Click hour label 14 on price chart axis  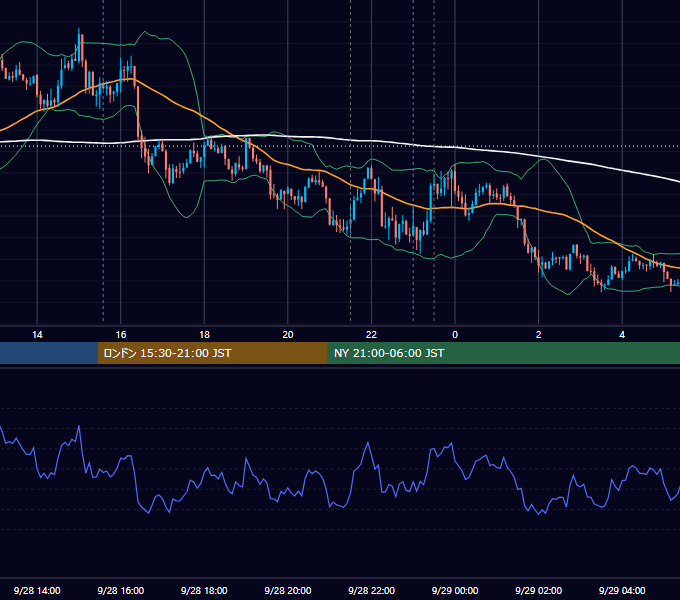coord(37,335)
